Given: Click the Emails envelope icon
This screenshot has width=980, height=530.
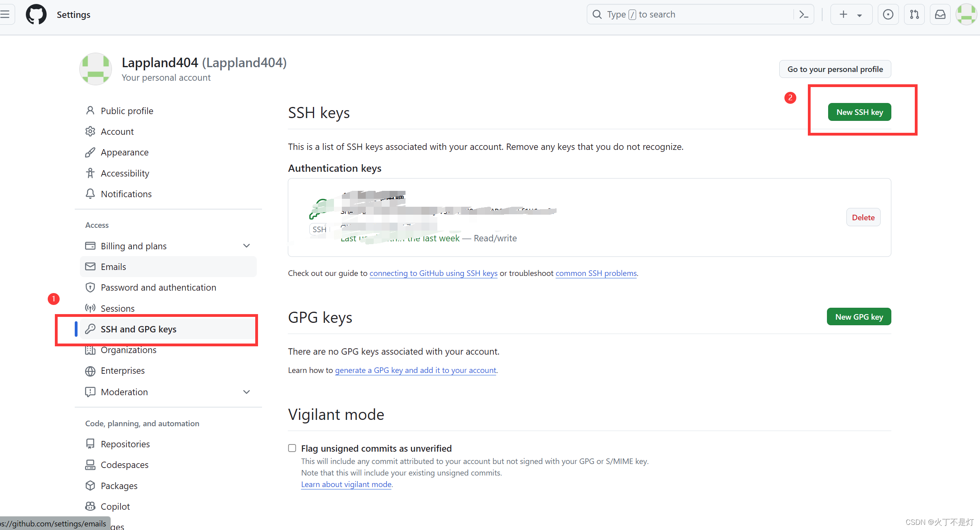Looking at the screenshot, I should point(90,266).
